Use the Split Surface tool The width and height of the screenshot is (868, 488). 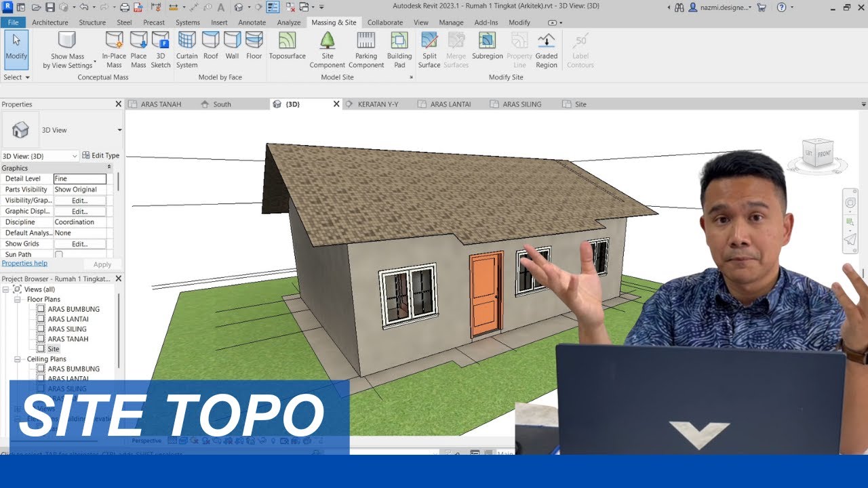coord(429,49)
